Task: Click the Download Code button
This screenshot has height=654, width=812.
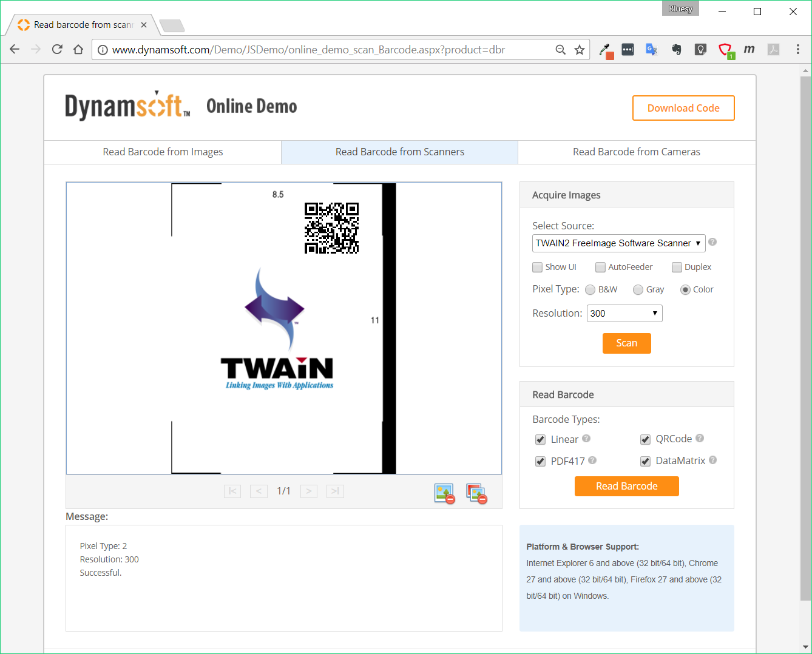Action: 683,108
